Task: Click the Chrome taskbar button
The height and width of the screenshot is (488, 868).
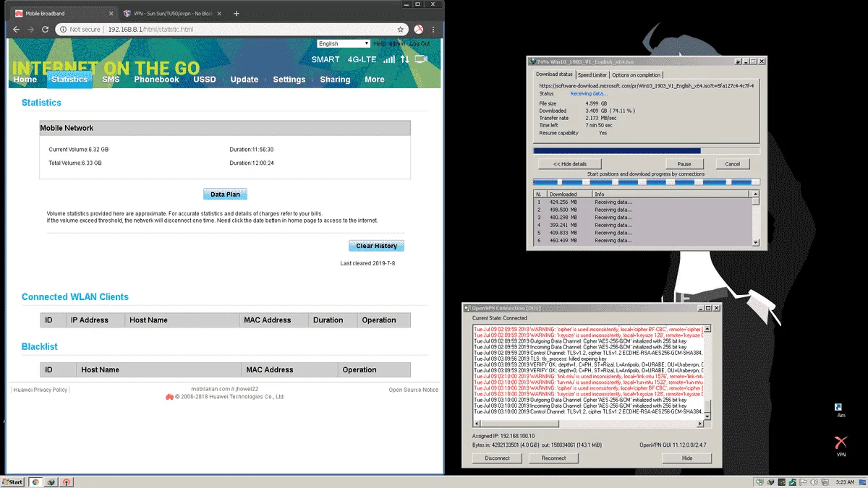Action: [x=35, y=481]
